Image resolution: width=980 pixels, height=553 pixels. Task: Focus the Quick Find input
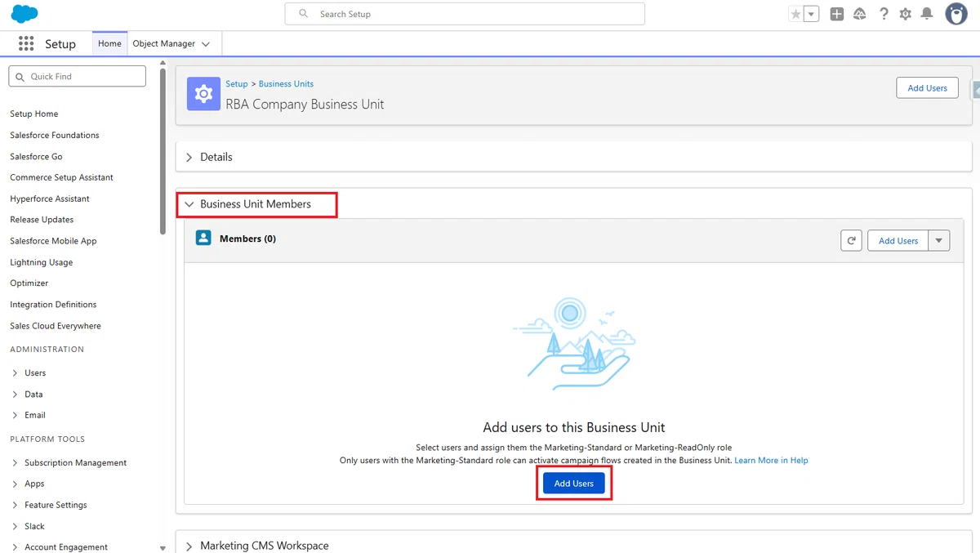click(x=77, y=76)
